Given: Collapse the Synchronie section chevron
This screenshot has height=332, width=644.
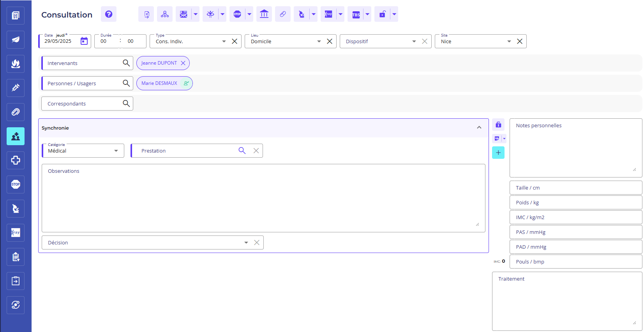Looking at the screenshot, I should tap(479, 128).
